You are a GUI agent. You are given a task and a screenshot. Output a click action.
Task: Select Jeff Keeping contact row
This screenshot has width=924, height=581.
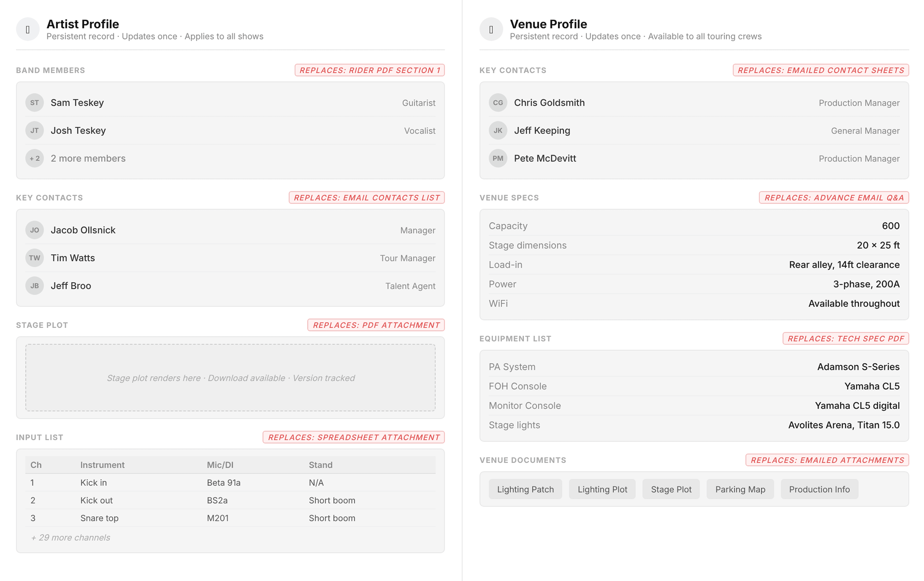pos(694,130)
